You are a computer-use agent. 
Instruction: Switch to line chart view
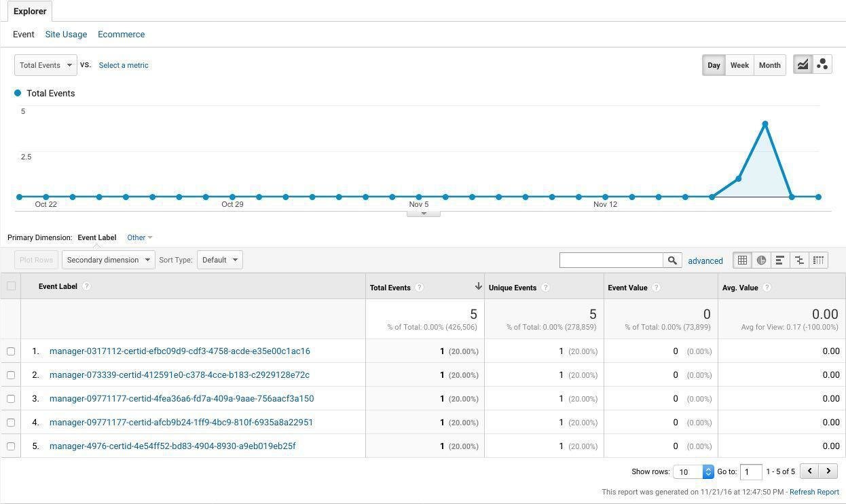[803, 64]
